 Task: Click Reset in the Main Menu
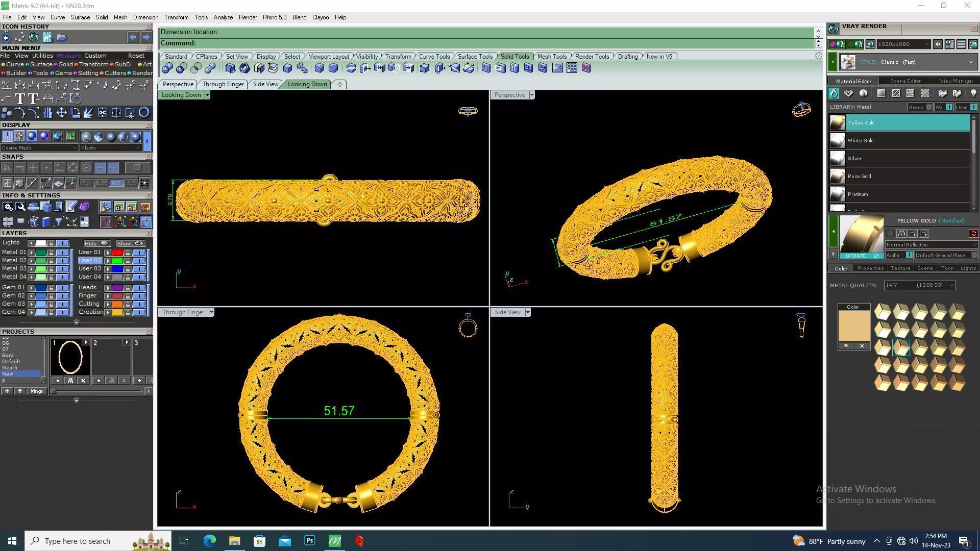point(136,56)
